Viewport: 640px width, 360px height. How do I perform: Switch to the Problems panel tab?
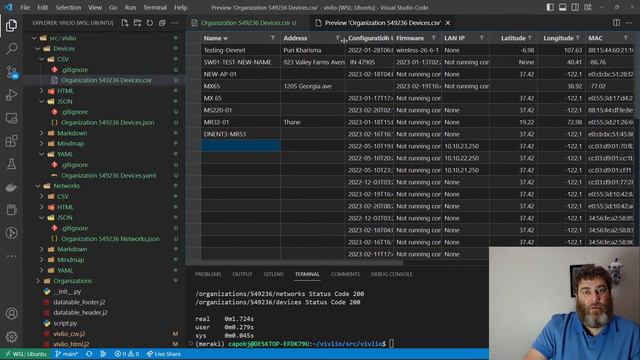click(x=208, y=274)
